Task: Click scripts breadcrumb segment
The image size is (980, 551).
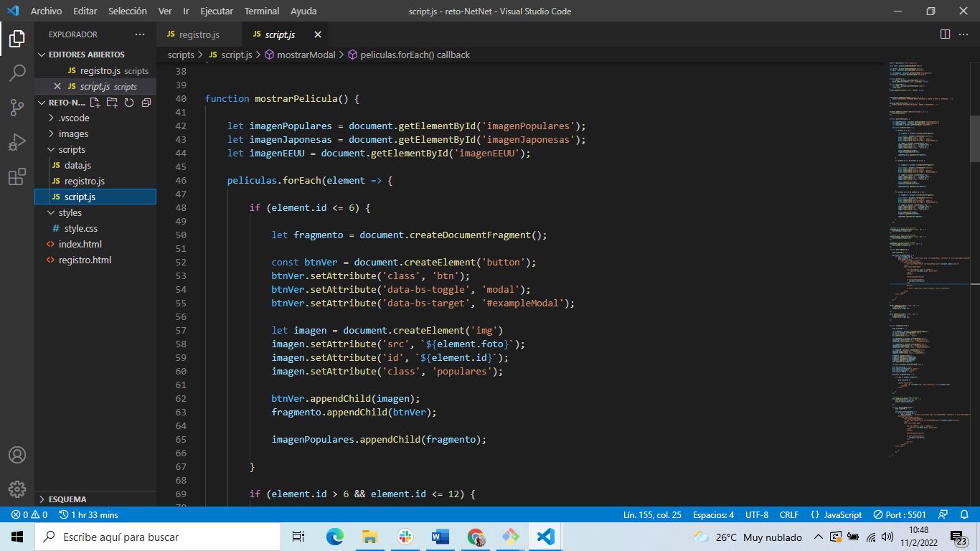Action: (x=181, y=55)
